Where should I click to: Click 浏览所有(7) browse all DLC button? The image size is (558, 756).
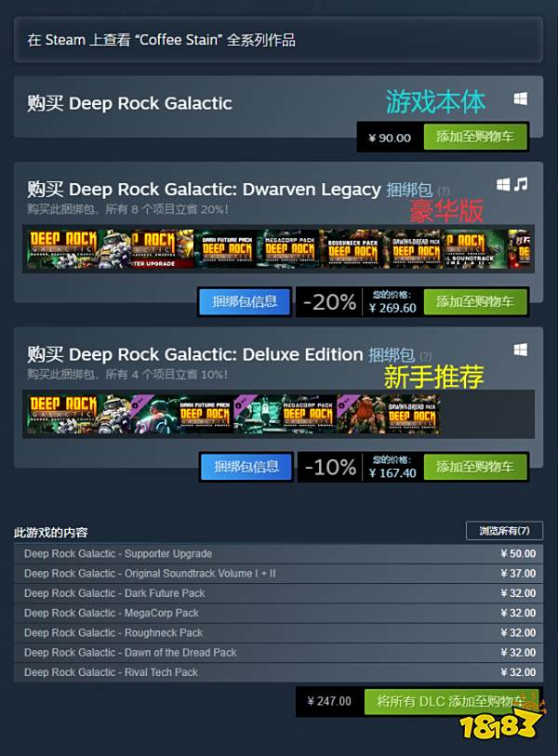click(x=504, y=531)
